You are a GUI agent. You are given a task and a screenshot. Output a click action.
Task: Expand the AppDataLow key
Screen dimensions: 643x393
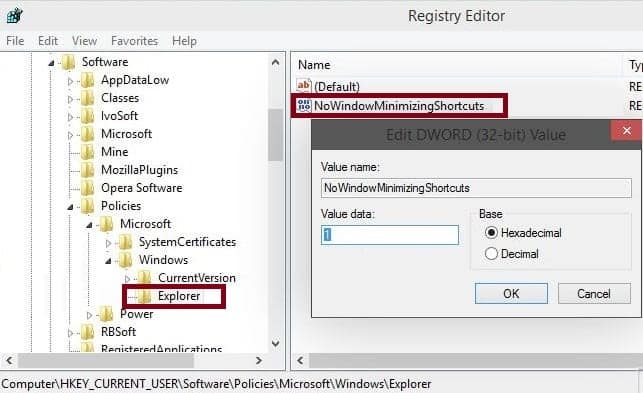click(70, 81)
